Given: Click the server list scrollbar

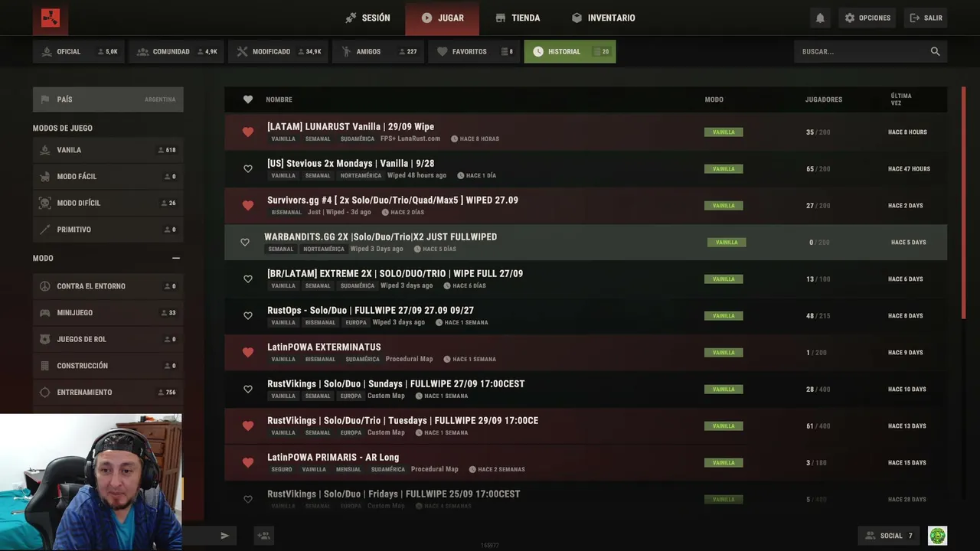Looking at the screenshot, I should click(964, 203).
